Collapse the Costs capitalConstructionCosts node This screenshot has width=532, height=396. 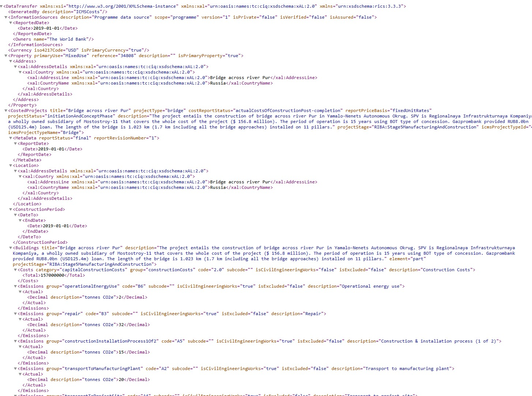click(x=15, y=270)
